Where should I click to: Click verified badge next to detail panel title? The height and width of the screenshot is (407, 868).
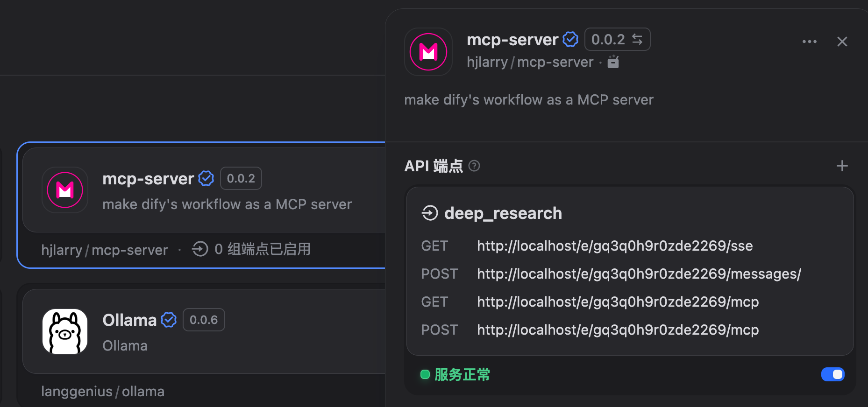coord(570,39)
